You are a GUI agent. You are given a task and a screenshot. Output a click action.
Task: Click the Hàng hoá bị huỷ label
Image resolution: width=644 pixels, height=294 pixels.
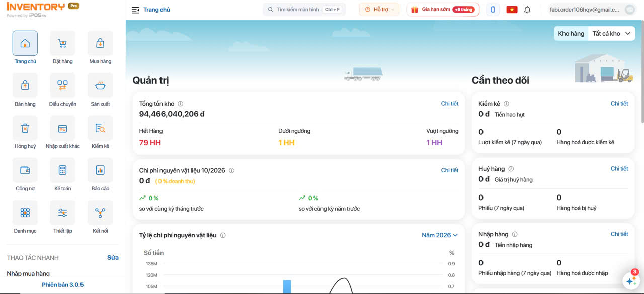tap(577, 208)
